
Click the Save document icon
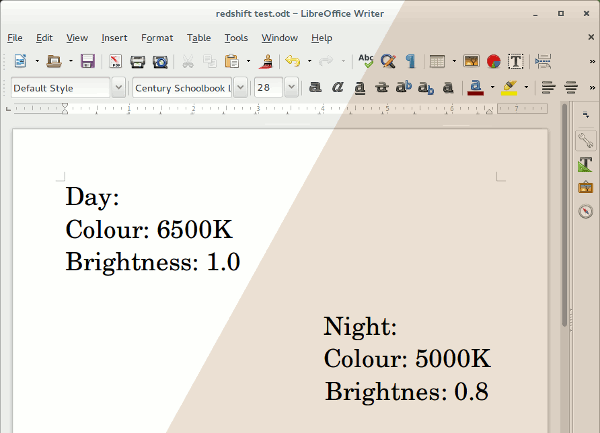point(87,62)
